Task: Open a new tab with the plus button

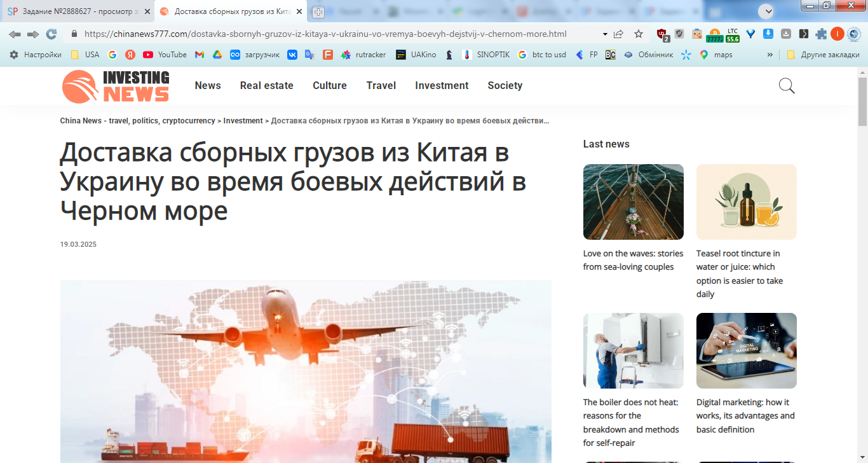Action: tap(318, 12)
